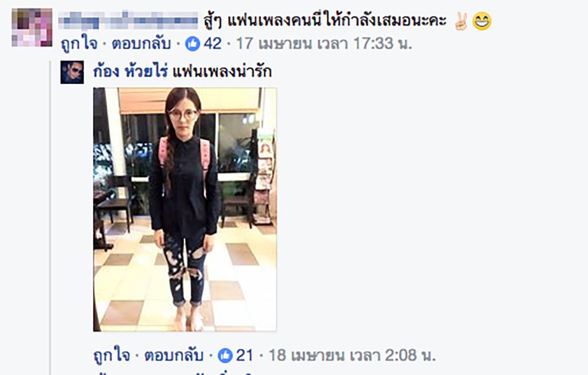Click the victory hand emoji in the comment
Image resolution: width=588 pixels, height=375 pixels.
point(461,21)
